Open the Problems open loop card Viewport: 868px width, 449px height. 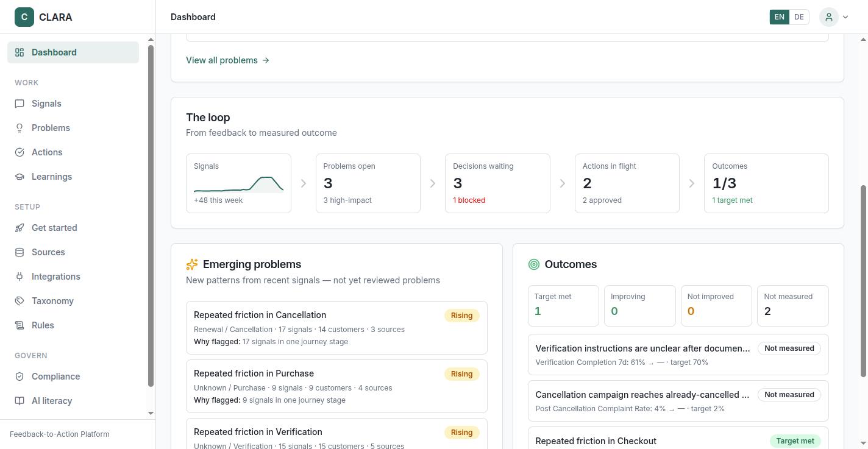368,183
